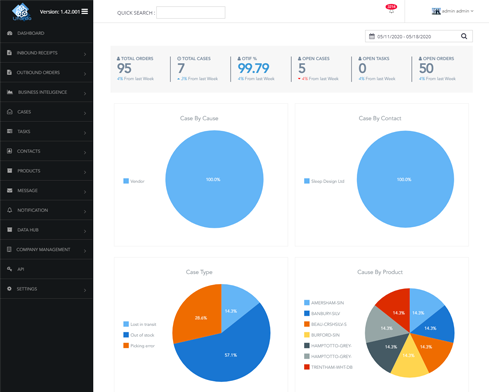
Task: Click the Total Orders value 95
Action: tap(124, 68)
